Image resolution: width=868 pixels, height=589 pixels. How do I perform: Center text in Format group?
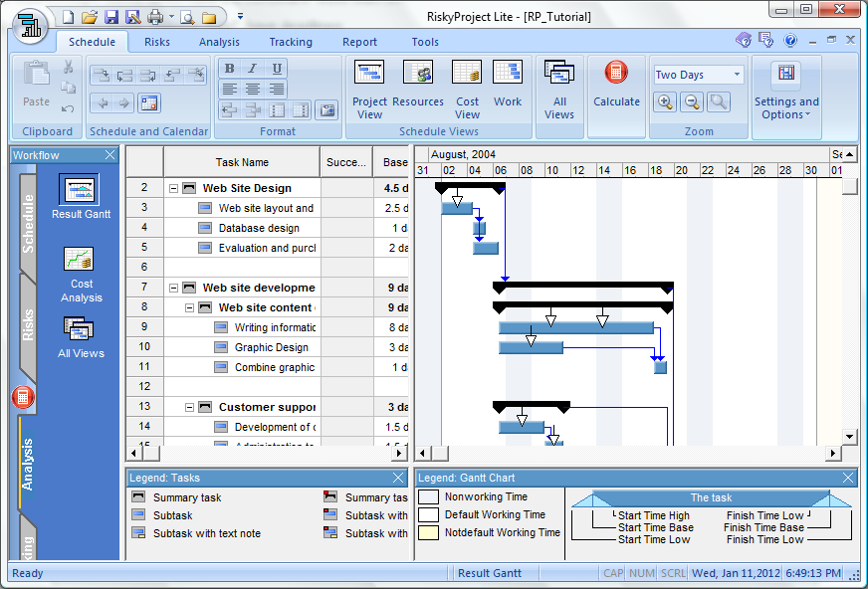[253, 89]
